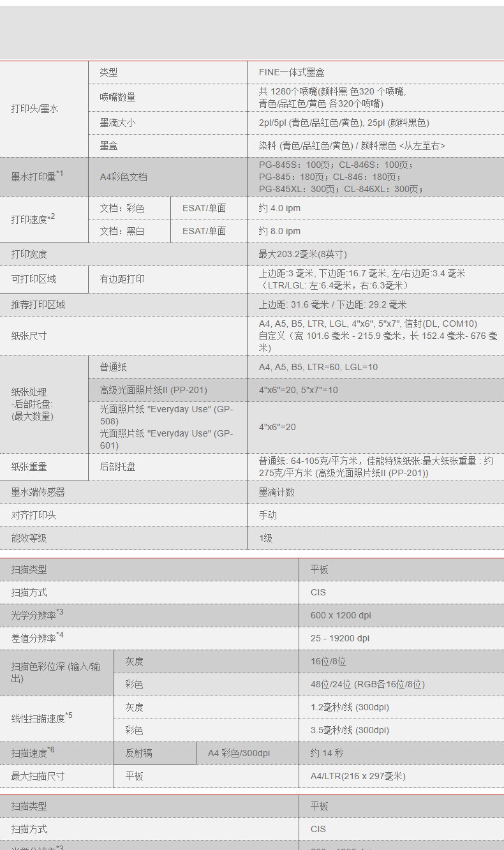
Task: Select the 线性扫描速度 footnote 5 label
Action: click(x=42, y=718)
